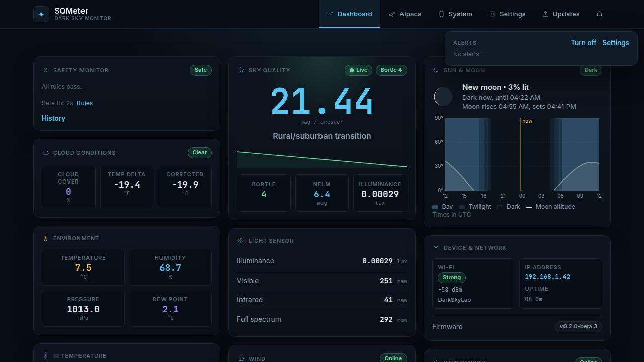Open History in the Safety Monitor card
Screen dimensions: 644x362
(x=53, y=118)
